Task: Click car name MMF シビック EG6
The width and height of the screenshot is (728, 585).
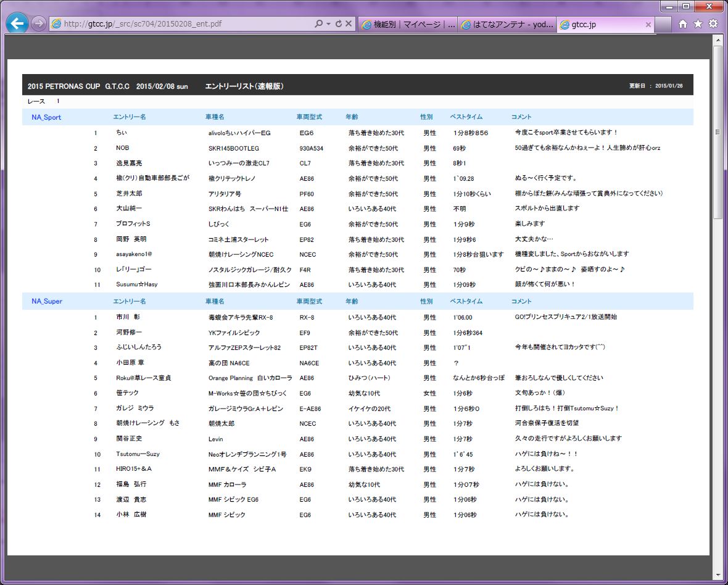Action: pyautogui.click(x=234, y=500)
